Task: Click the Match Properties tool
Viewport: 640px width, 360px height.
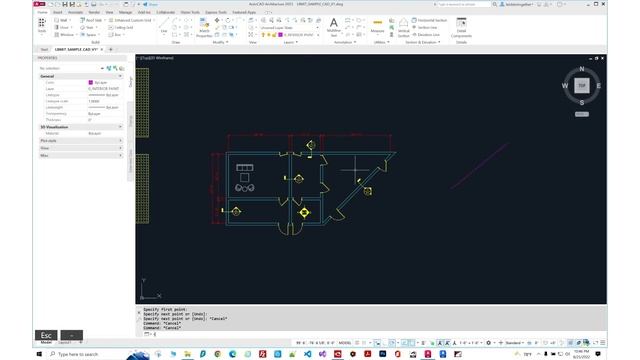Action: pyautogui.click(x=204, y=28)
